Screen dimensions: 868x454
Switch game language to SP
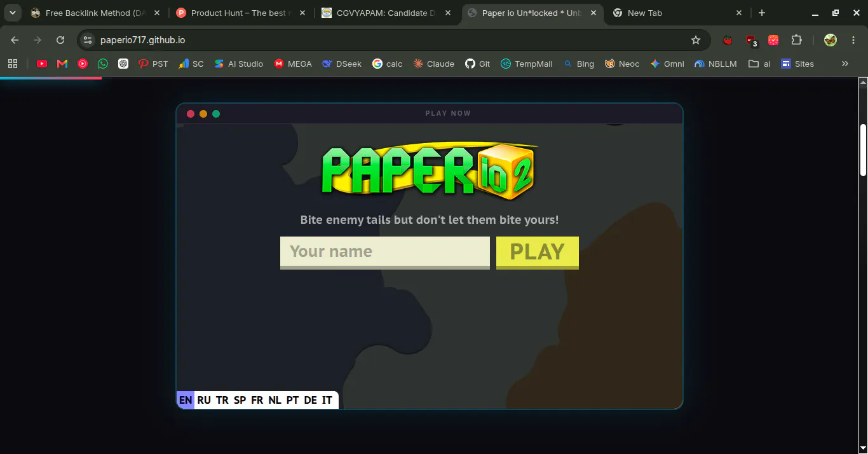[240, 400]
